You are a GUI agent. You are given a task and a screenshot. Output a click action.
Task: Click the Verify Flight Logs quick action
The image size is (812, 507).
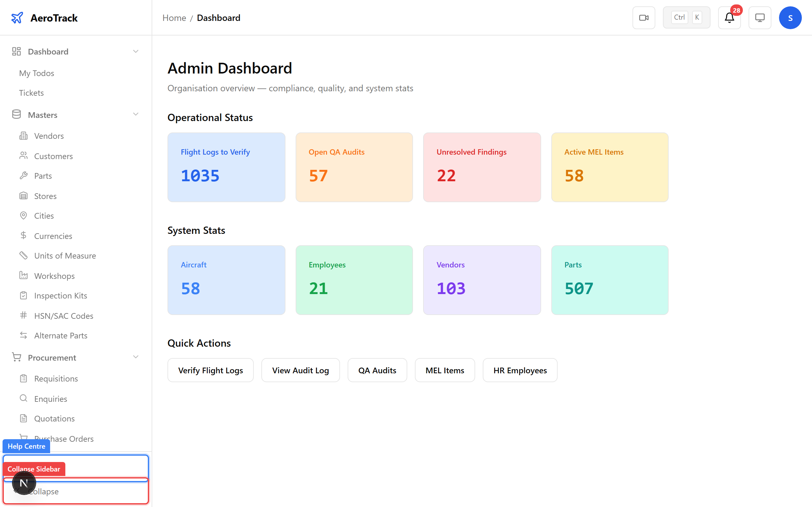[x=210, y=370]
